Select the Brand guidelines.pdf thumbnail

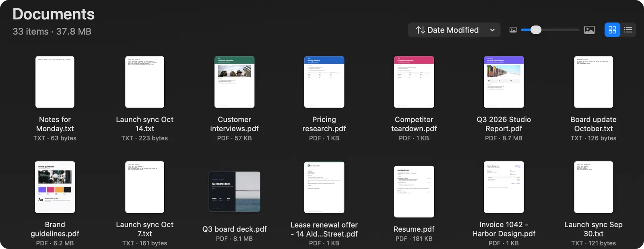coord(55,187)
